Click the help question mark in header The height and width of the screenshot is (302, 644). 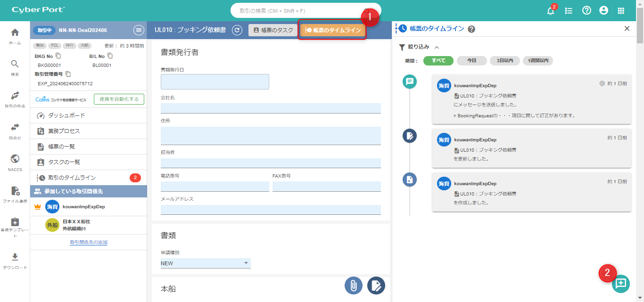[x=586, y=10]
